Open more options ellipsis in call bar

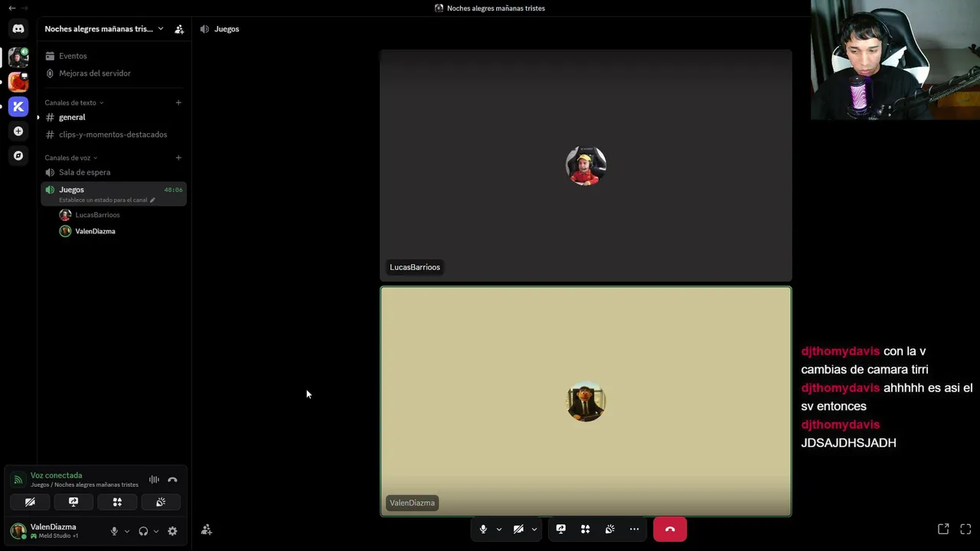[x=634, y=529]
